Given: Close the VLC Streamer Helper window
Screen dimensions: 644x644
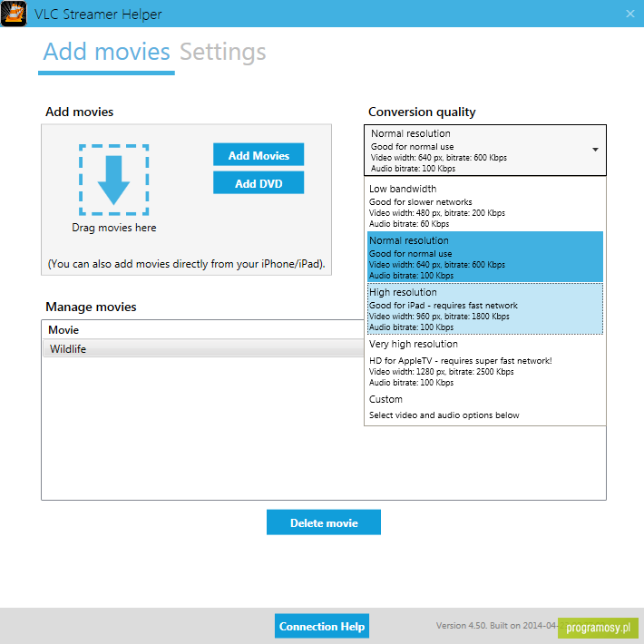Looking at the screenshot, I should [630, 14].
